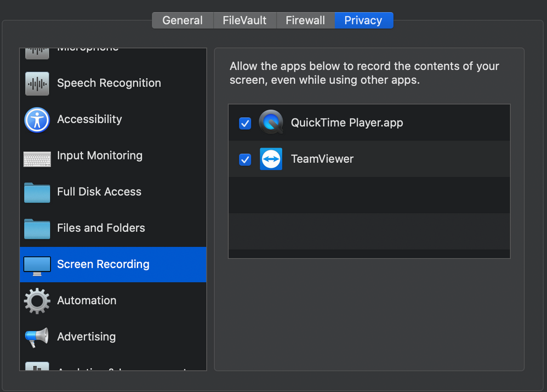The height and width of the screenshot is (392, 547).
Task: Click the Speech Recognition waveform icon
Action: click(37, 84)
